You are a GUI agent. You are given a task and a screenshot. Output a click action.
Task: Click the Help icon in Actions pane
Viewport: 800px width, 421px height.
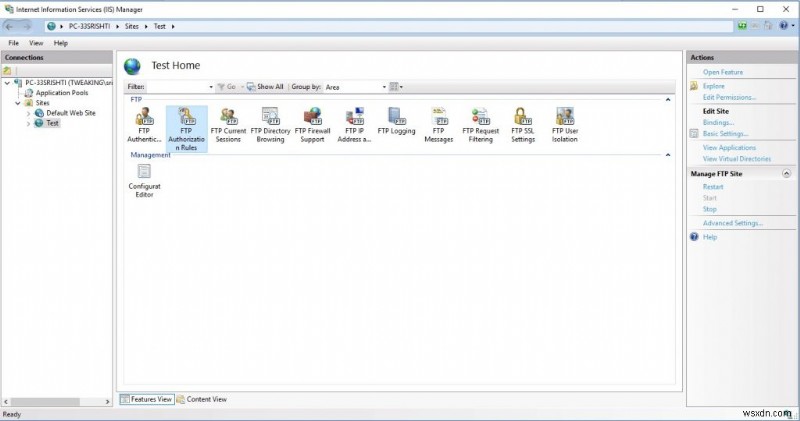coord(694,237)
